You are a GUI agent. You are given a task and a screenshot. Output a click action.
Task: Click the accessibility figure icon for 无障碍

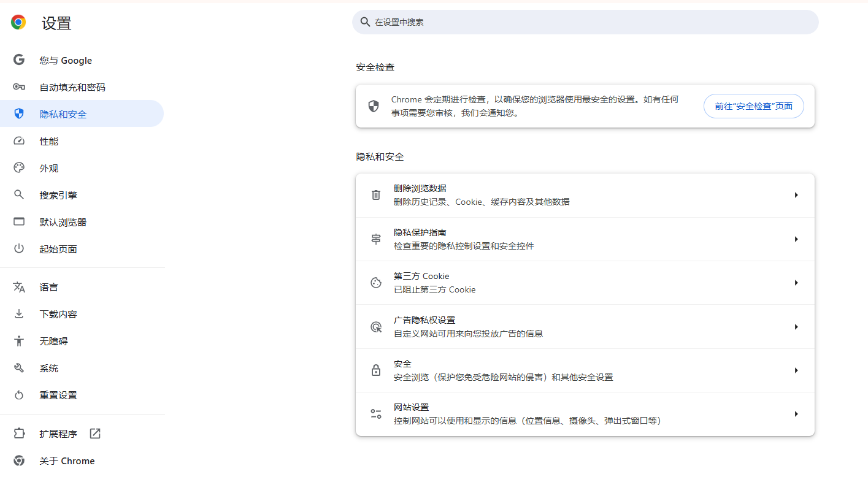point(19,341)
